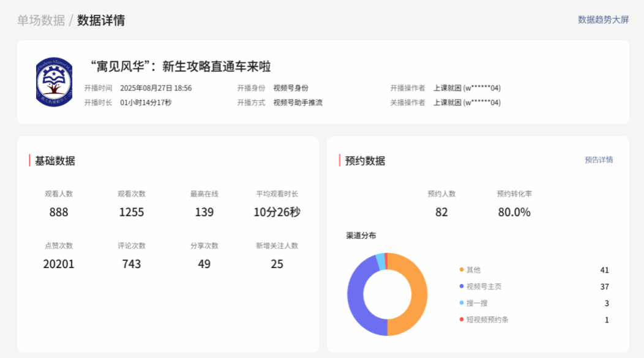644x358 pixels.
Task: Click the blue 搜一搜 legend dot
Action: (x=461, y=303)
